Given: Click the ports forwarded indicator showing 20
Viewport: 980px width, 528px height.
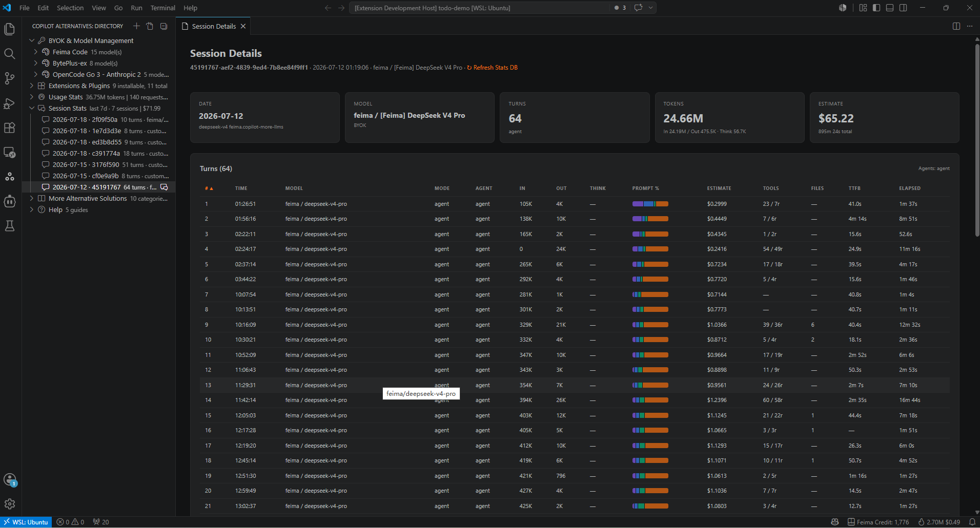Looking at the screenshot, I should 101,522.
